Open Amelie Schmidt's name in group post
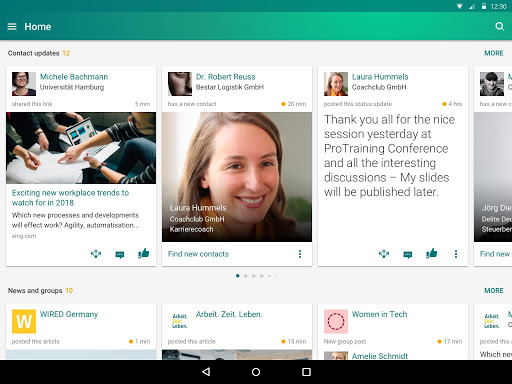The height and width of the screenshot is (384, 512). [x=380, y=356]
